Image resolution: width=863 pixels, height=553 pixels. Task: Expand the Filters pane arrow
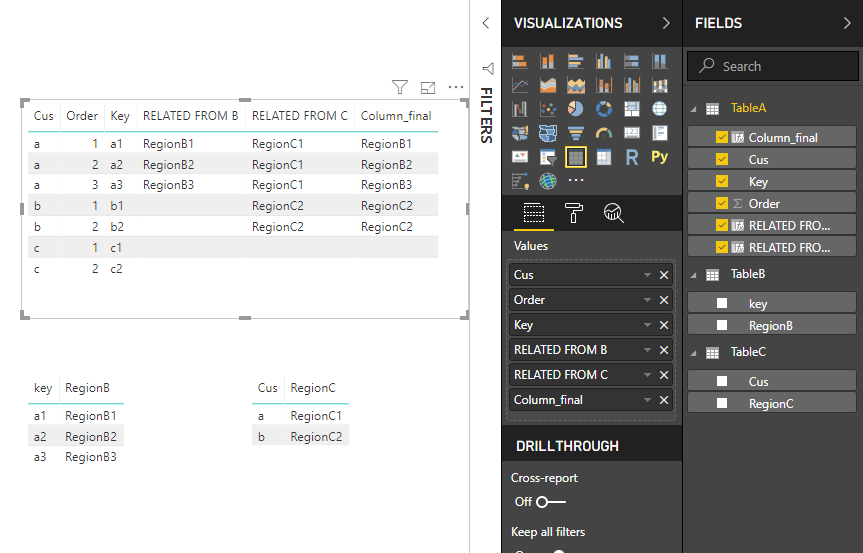485,23
